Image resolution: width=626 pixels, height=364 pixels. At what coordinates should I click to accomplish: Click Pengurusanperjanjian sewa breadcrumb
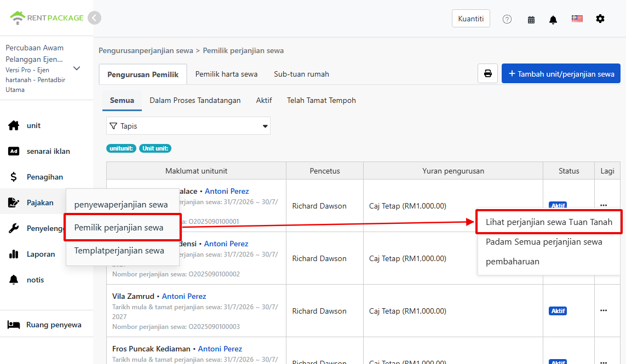click(x=146, y=51)
